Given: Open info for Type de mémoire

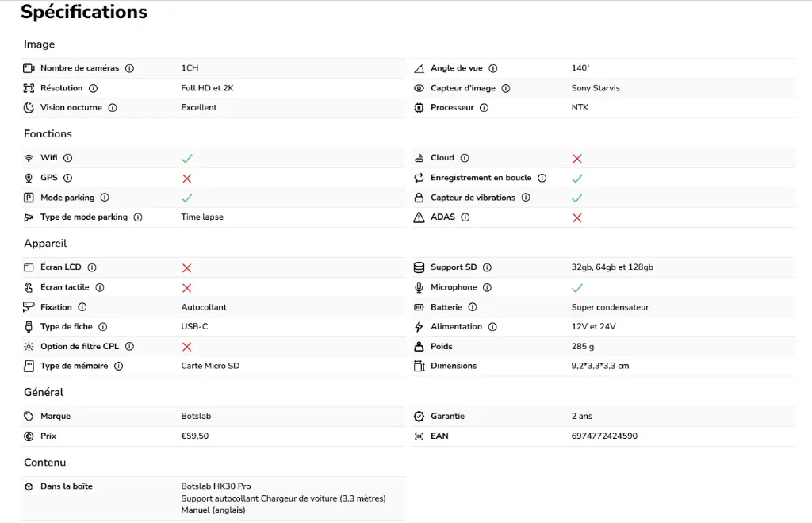Looking at the screenshot, I should tap(119, 366).
